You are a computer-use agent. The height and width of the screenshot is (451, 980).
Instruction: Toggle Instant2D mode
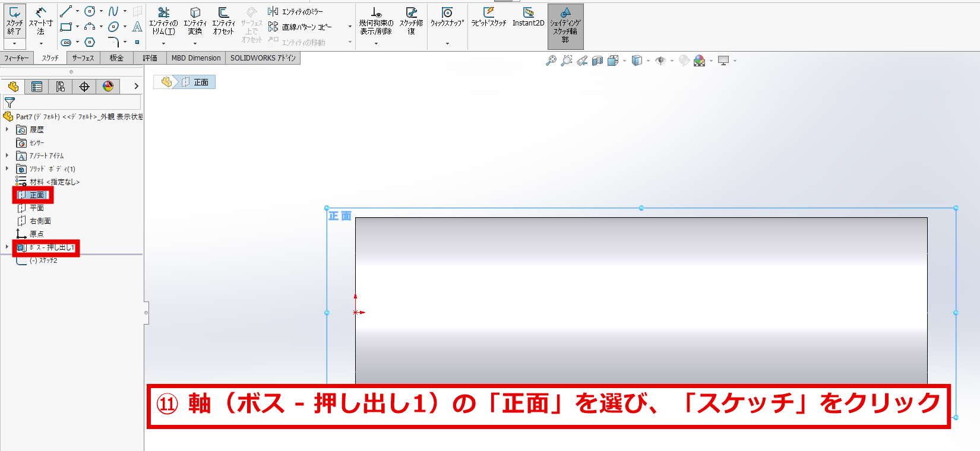point(528,17)
